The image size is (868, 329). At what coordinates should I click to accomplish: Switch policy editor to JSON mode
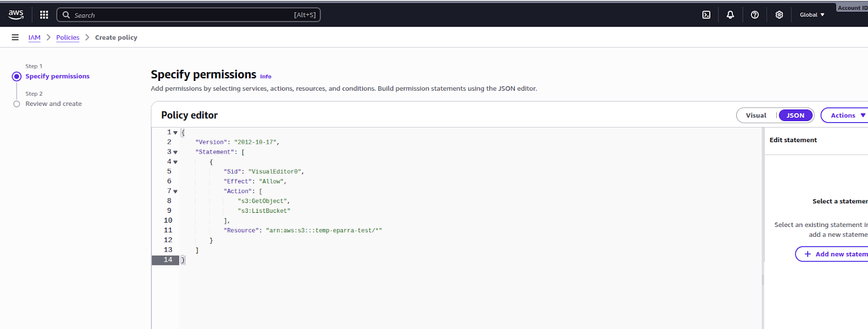click(795, 115)
